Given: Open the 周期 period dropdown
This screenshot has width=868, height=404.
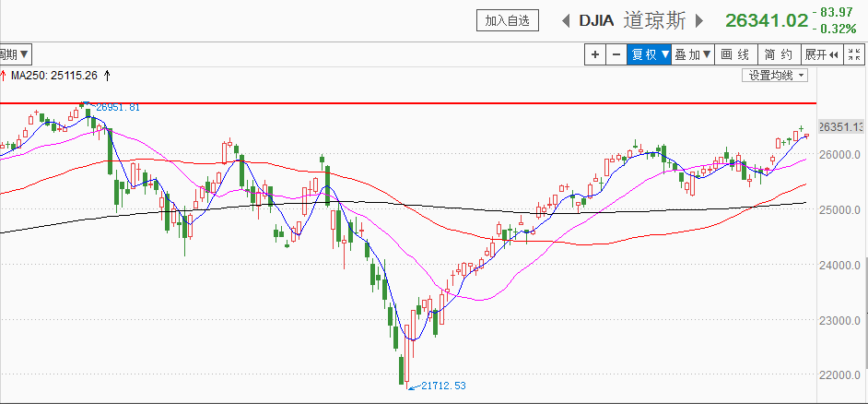Looking at the screenshot, I should (x=15, y=54).
